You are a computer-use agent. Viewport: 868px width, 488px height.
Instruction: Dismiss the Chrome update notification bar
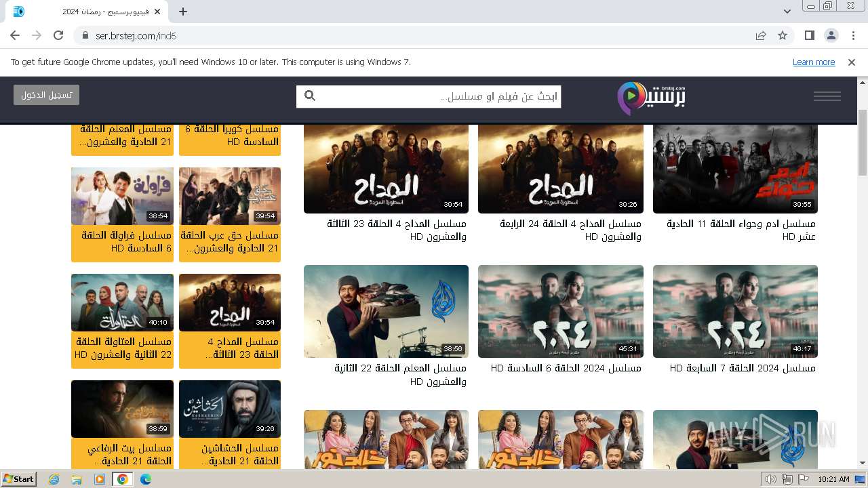point(852,62)
